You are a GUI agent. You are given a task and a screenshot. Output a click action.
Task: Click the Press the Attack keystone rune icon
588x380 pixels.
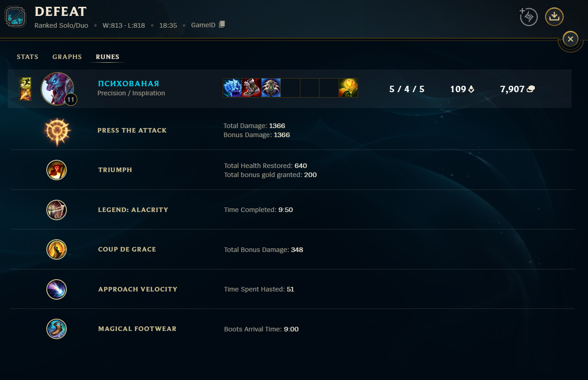point(57,130)
